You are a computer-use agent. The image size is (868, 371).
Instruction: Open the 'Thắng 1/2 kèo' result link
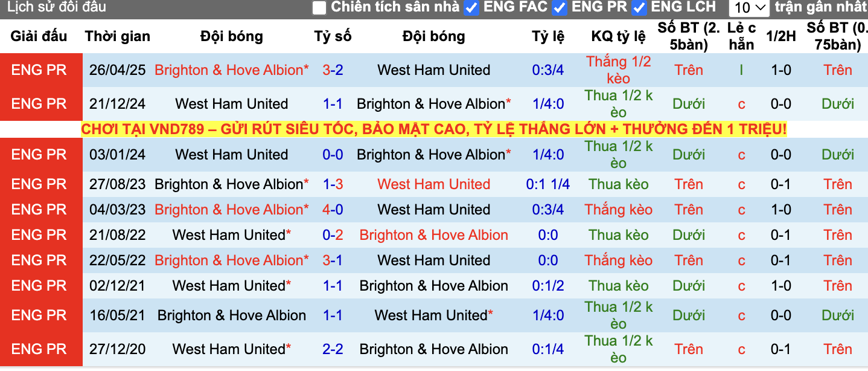pyautogui.click(x=619, y=69)
